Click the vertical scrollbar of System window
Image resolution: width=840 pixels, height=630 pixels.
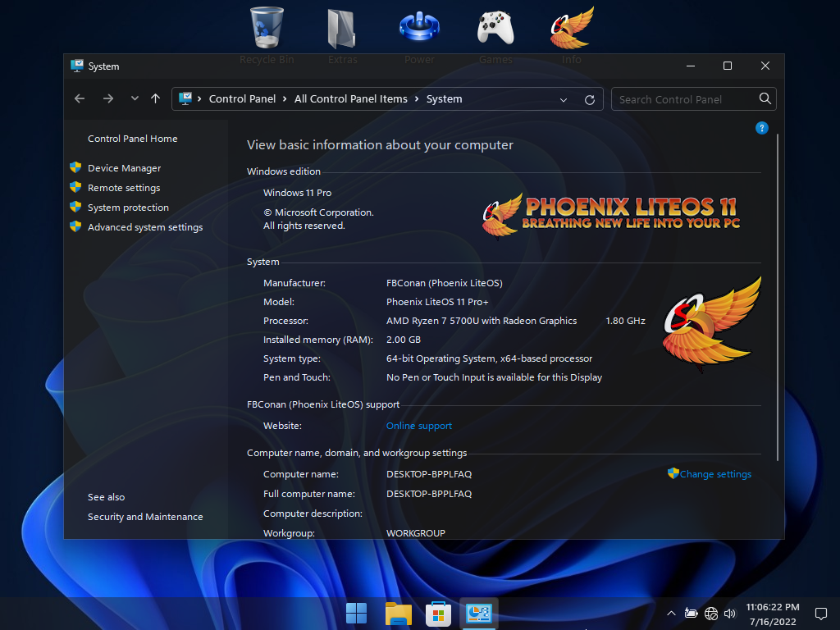pyautogui.click(x=778, y=297)
